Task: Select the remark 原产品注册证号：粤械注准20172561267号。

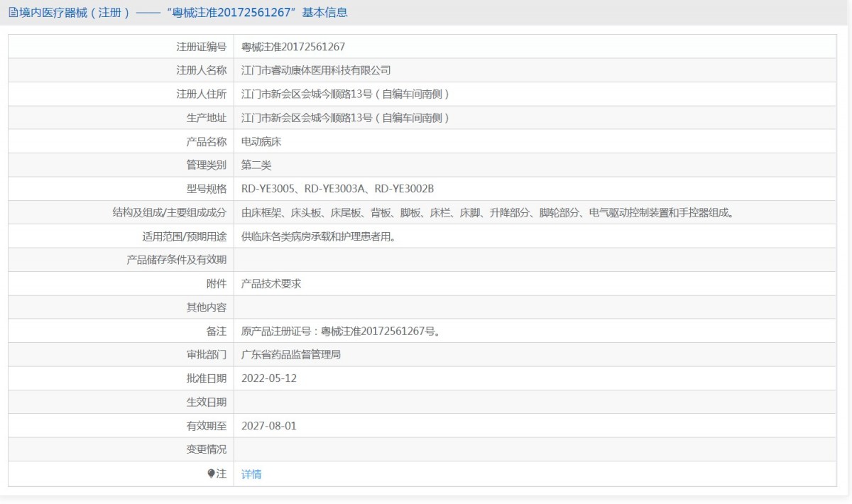Action: point(341,331)
